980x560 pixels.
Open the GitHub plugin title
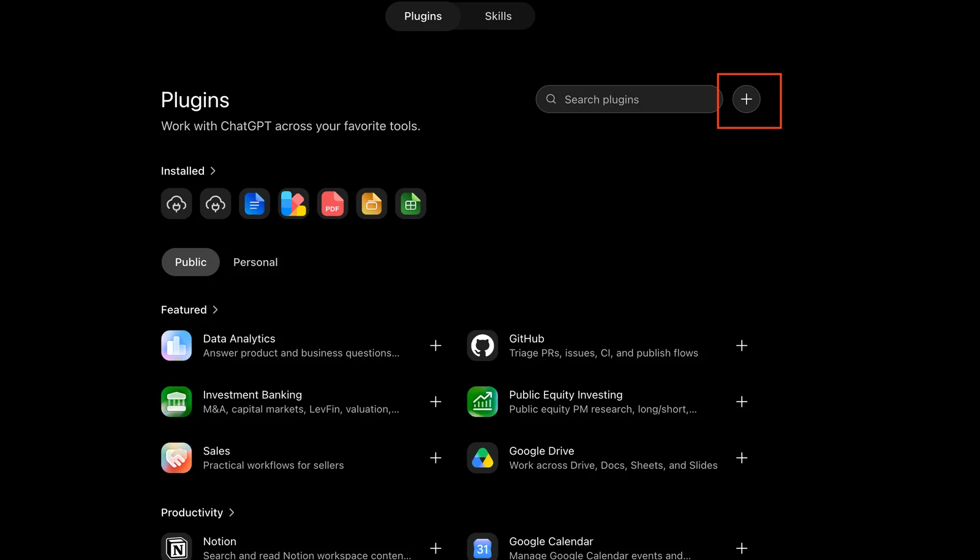click(x=527, y=339)
